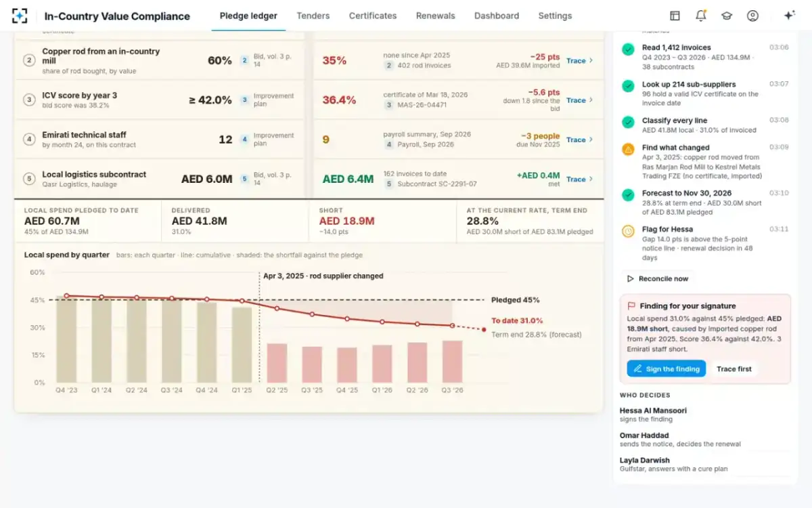812x508 pixels.
Task: Trace the 36.4% ICV score result
Action: (580, 100)
